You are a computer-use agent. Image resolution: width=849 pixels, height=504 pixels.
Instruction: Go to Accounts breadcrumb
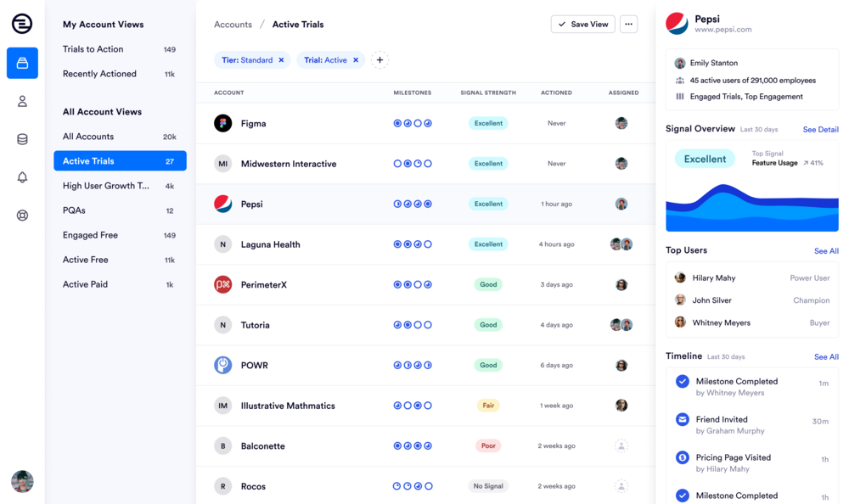point(233,25)
